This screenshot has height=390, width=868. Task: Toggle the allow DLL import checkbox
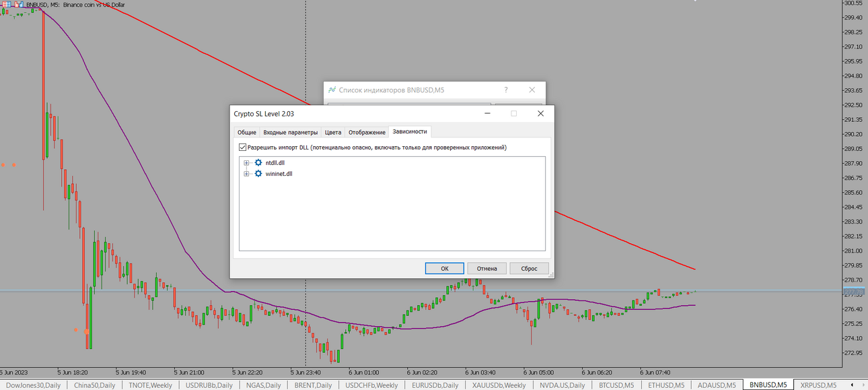(243, 147)
